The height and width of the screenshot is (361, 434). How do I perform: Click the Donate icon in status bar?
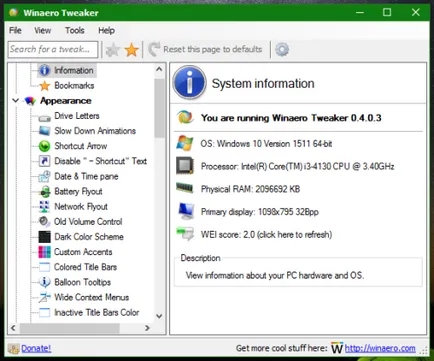coord(14,349)
